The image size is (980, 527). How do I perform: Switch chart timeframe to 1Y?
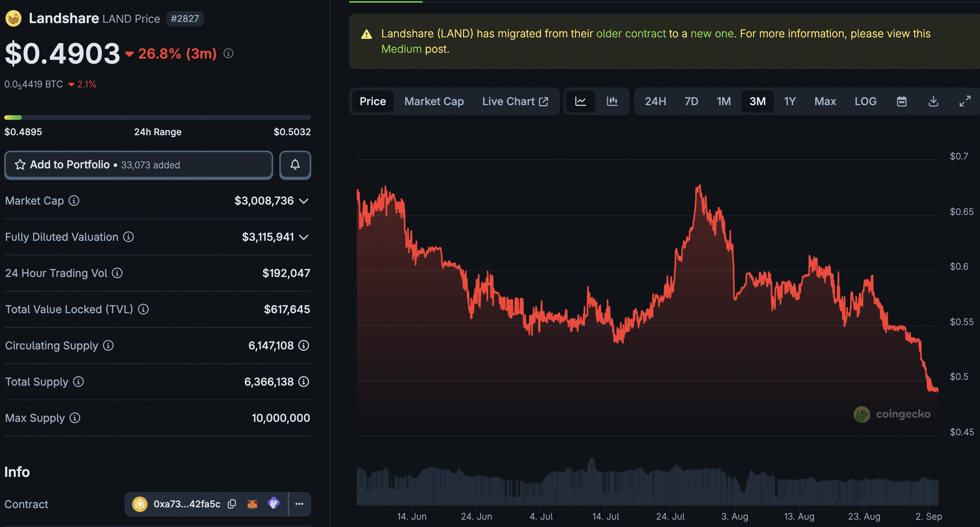tap(790, 101)
